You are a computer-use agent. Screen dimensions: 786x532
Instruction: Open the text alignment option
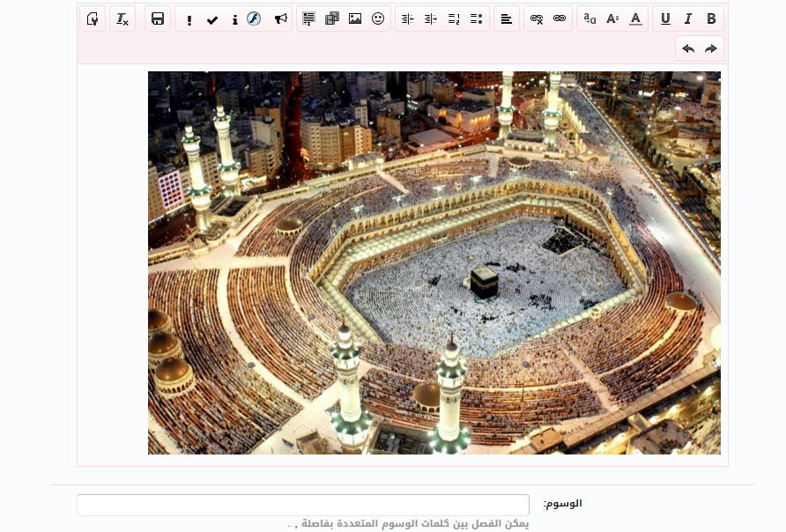pos(507,19)
